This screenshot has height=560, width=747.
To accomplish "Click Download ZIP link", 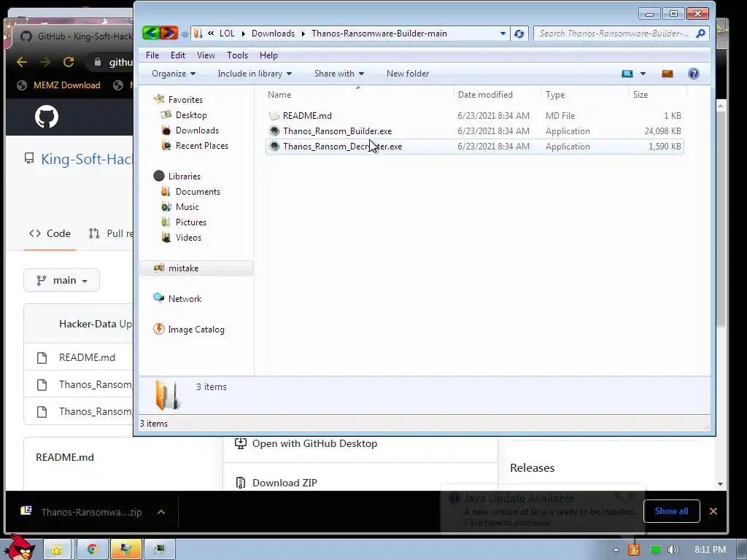I will tap(285, 483).
